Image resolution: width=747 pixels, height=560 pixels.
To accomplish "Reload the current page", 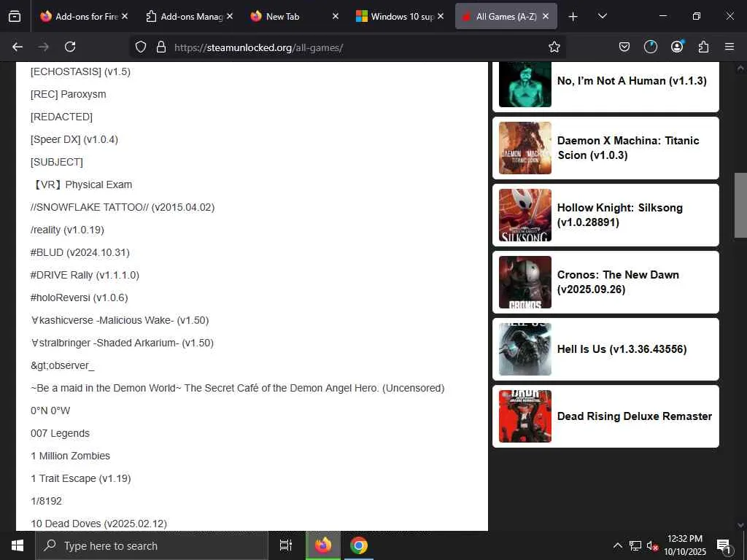I will (70, 47).
